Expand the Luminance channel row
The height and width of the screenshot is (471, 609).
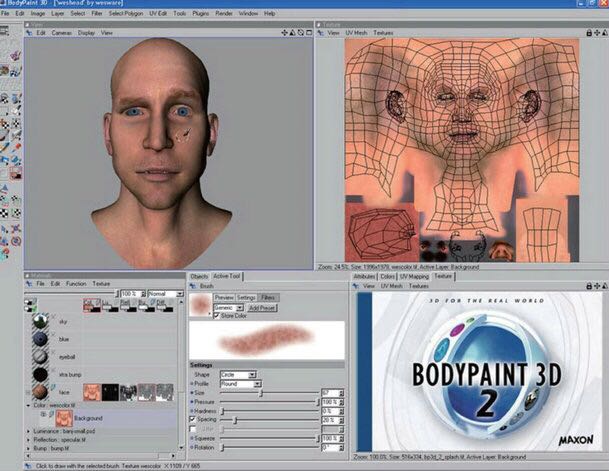tap(28, 431)
